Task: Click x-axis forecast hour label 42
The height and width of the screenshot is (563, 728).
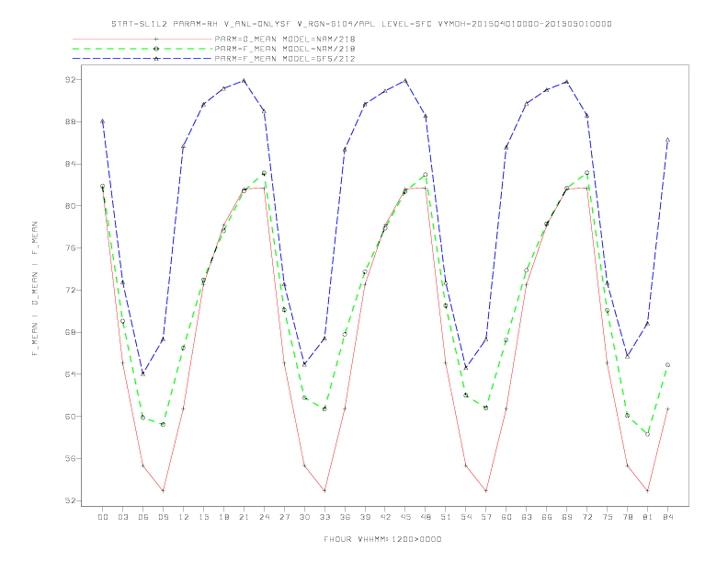Action: coord(385,517)
